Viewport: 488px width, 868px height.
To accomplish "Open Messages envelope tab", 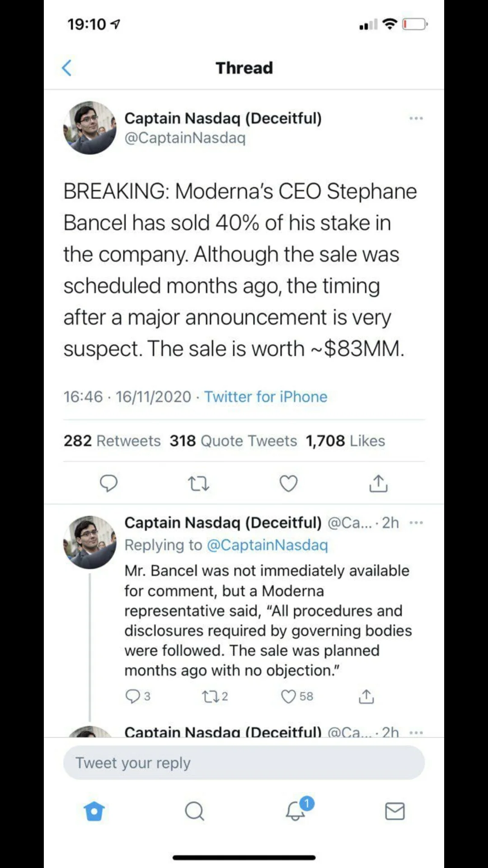I will click(394, 811).
